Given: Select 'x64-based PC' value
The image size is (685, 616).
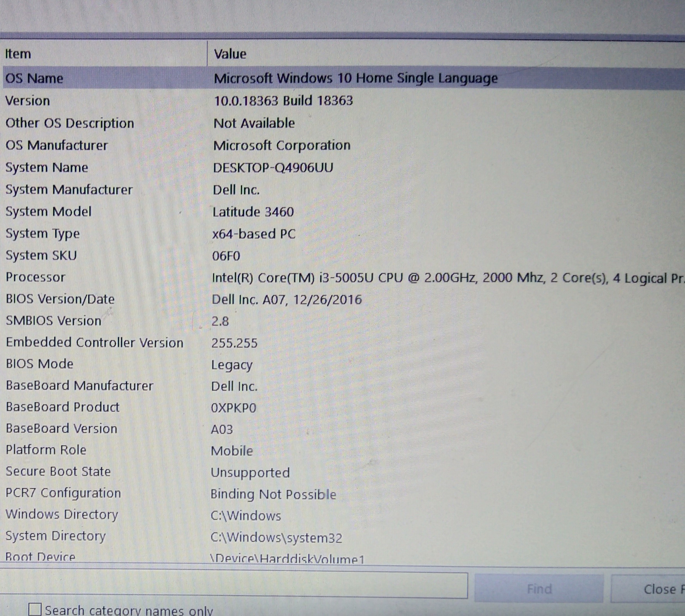Looking at the screenshot, I should coord(254,234).
